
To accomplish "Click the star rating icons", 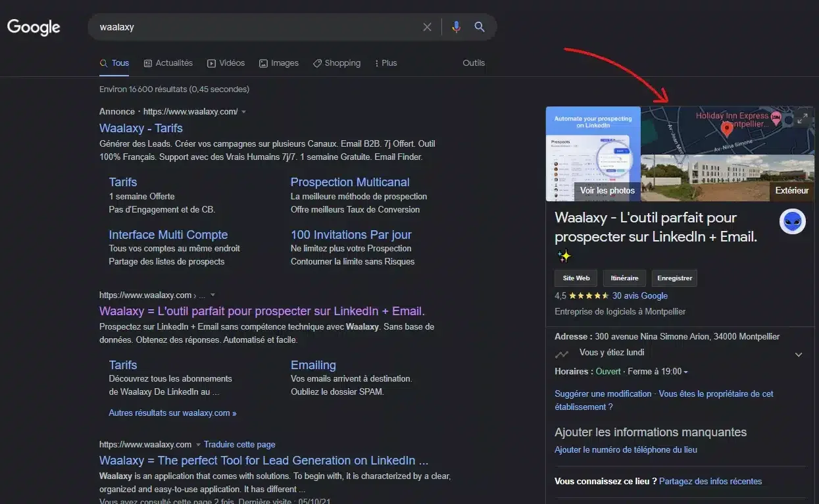I will pyautogui.click(x=589, y=296).
